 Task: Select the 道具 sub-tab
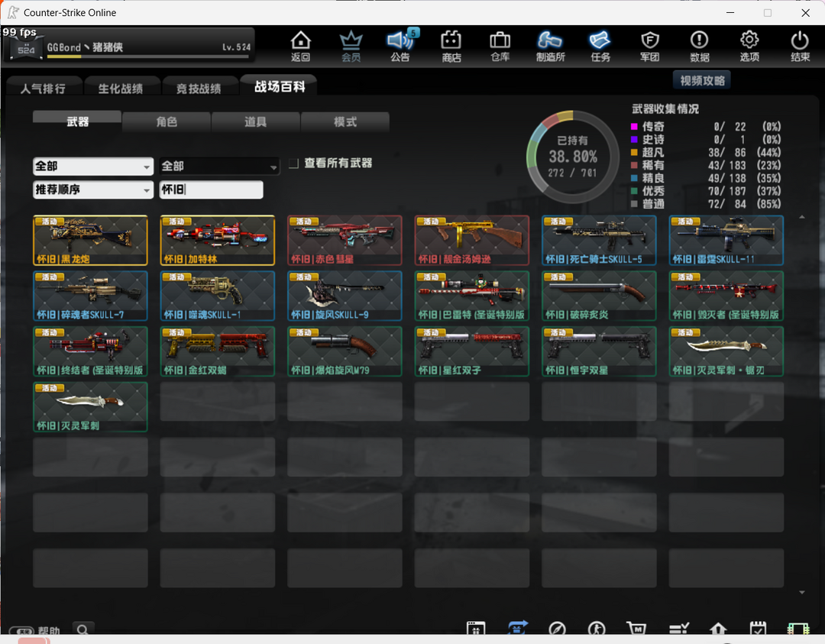coord(255,121)
